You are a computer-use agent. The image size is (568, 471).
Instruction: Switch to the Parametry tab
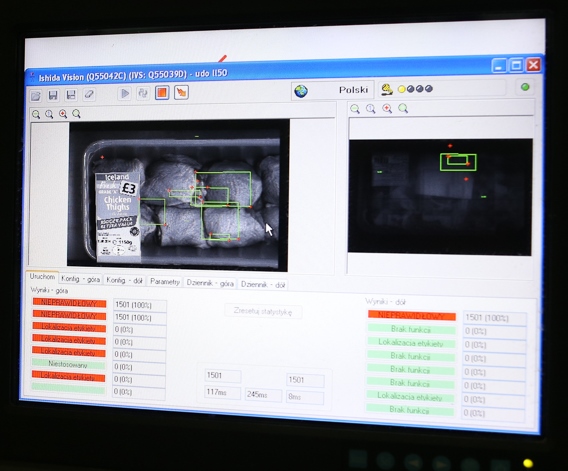pyautogui.click(x=165, y=282)
